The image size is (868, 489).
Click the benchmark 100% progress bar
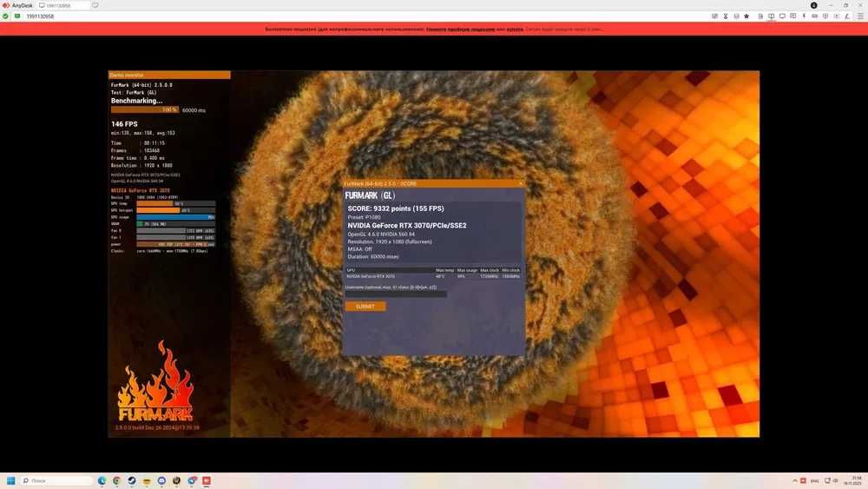(x=144, y=109)
